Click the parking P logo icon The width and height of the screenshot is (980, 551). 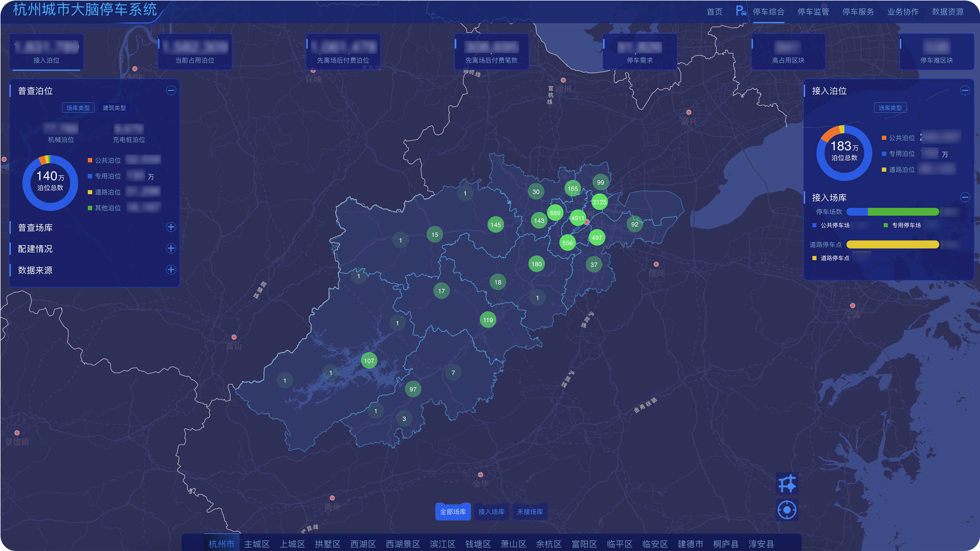pos(741,11)
